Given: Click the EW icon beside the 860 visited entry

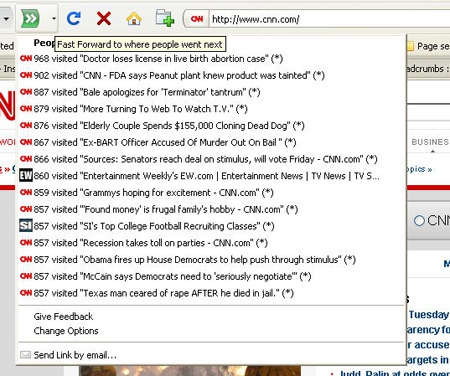Looking at the screenshot, I should tap(26, 175).
